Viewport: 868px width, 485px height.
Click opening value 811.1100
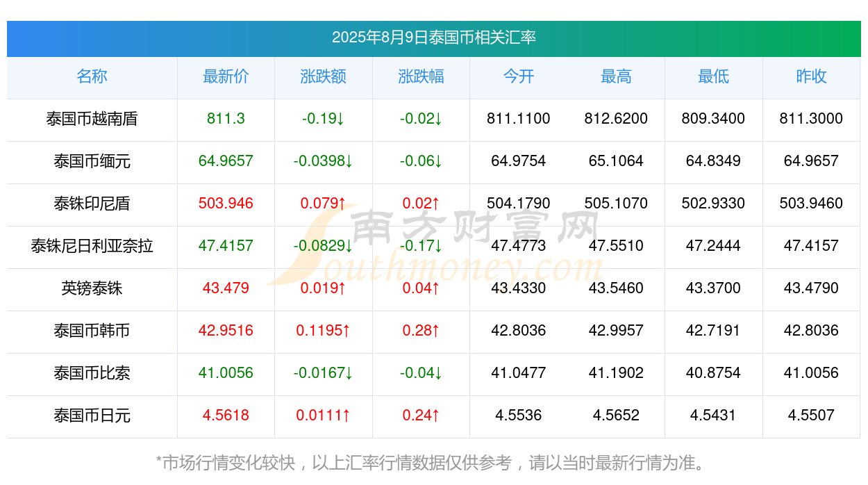click(519, 119)
